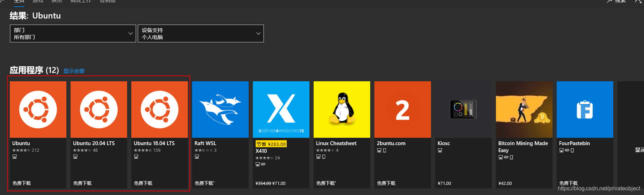Open the Kiosc app icon
This screenshot has width=644, height=195.
pyautogui.click(x=463, y=110)
